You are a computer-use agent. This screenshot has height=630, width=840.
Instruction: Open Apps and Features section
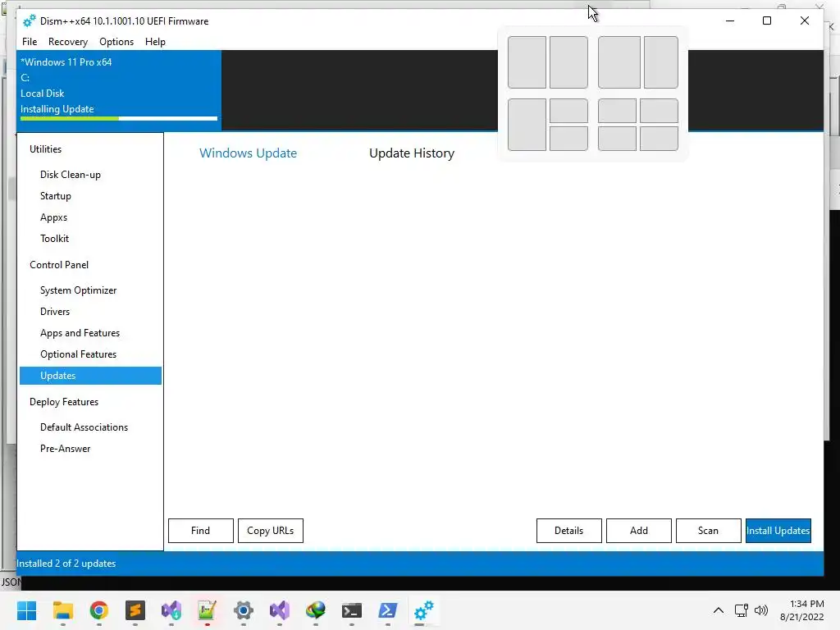tap(80, 333)
